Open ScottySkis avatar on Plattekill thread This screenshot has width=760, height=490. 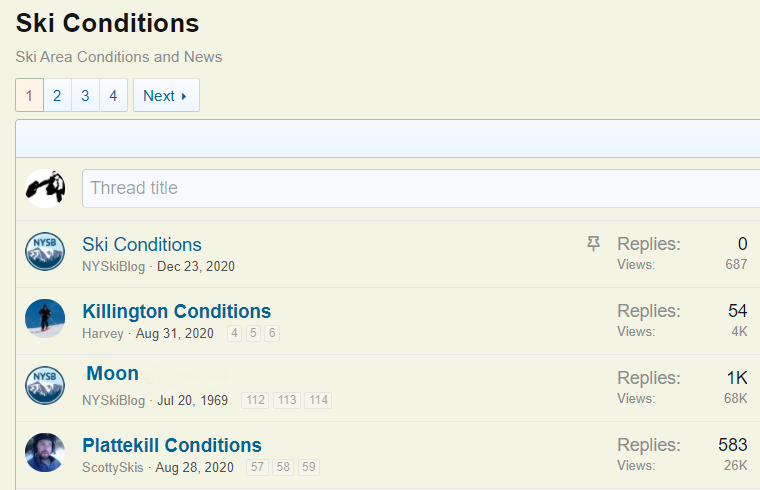pos(45,453)
